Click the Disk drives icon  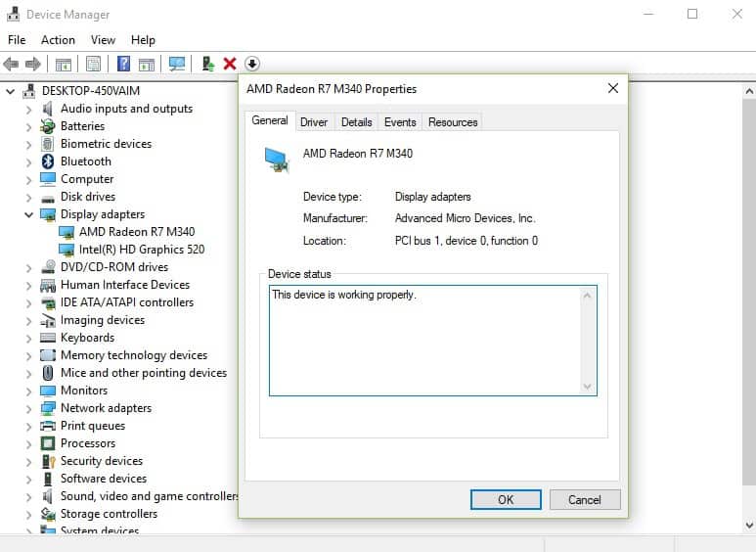[48, 199]
